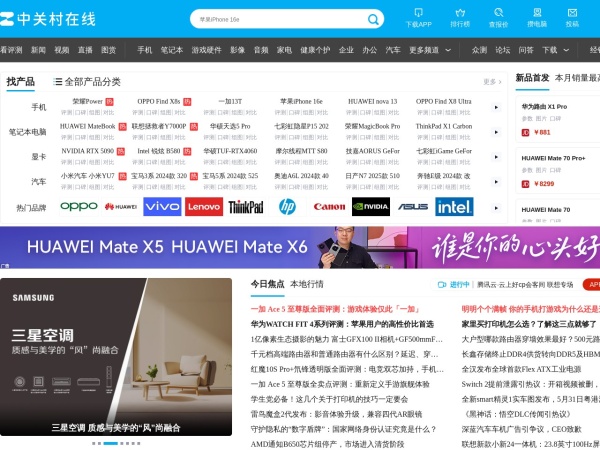Screen dimensions: 600x450
Task: Click the live video icon beside 进行中
Action: click(x=442, y=285)
